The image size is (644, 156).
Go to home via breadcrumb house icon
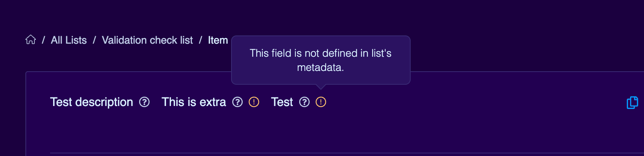click(x=31, y=40)
